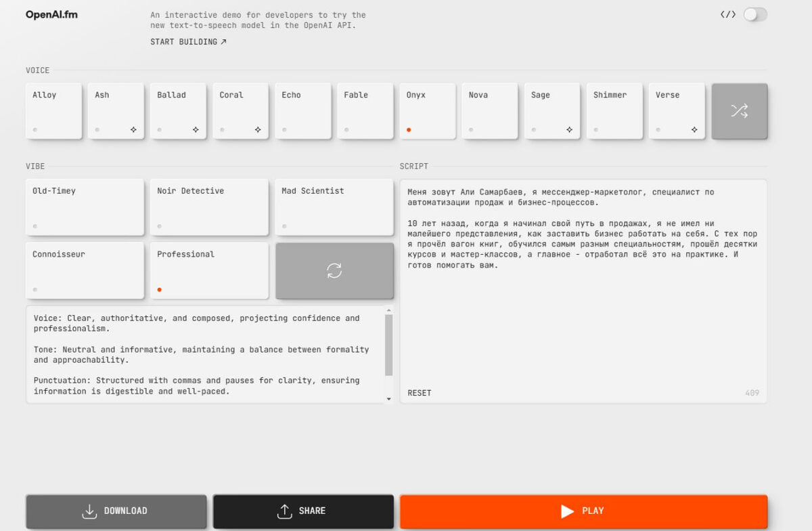Pick the Nova voice
This screenshot has height=531, width=812.
click(x=489, y=111)
